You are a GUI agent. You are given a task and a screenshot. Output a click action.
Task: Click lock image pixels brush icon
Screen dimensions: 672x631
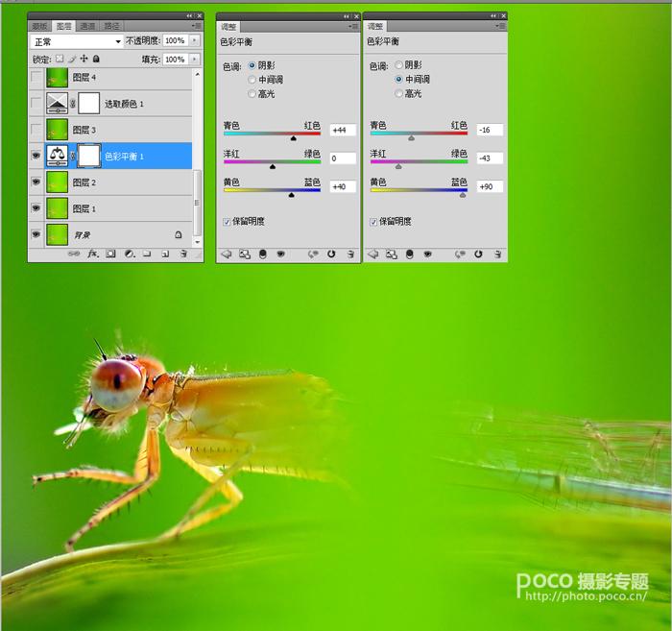click(x=72, y=59)
